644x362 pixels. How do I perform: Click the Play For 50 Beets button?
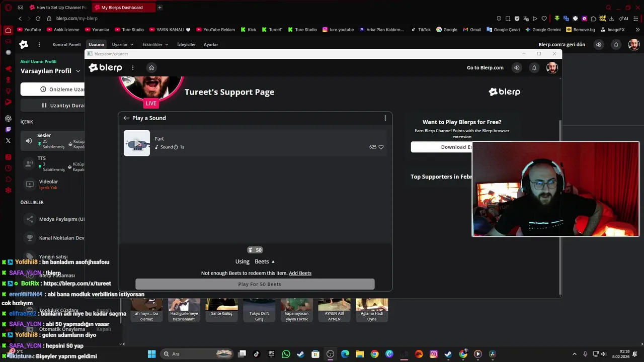[x=255, y=284]
